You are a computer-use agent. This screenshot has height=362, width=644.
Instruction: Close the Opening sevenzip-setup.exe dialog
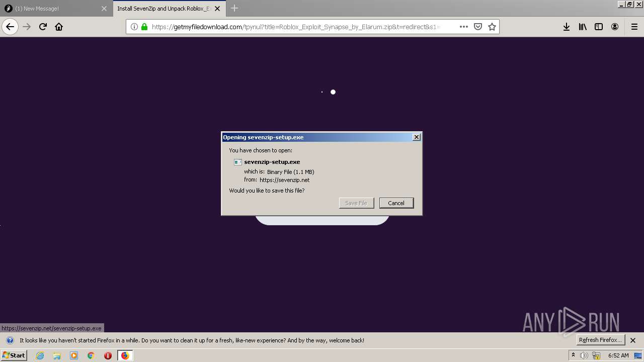pos(416,137)
